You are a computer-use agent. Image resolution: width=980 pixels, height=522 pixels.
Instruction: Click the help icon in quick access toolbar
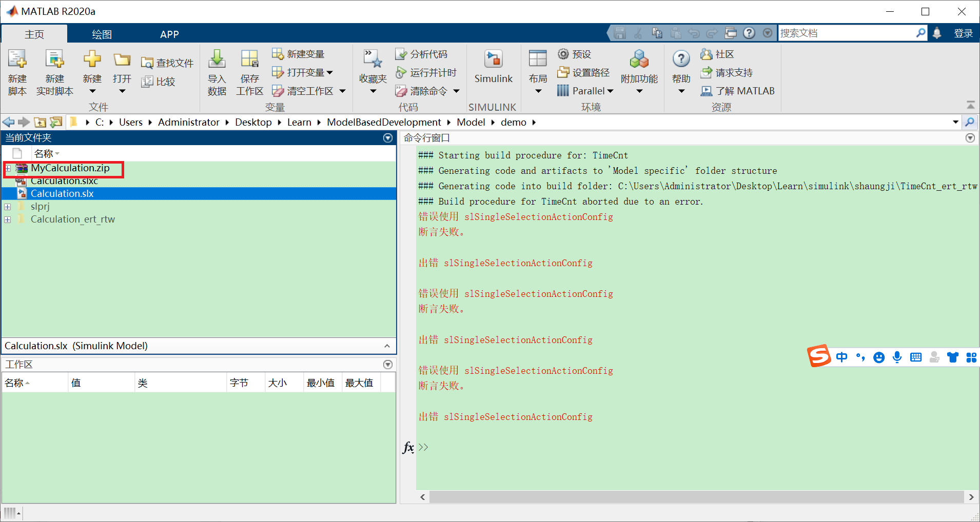pos(749,33)
